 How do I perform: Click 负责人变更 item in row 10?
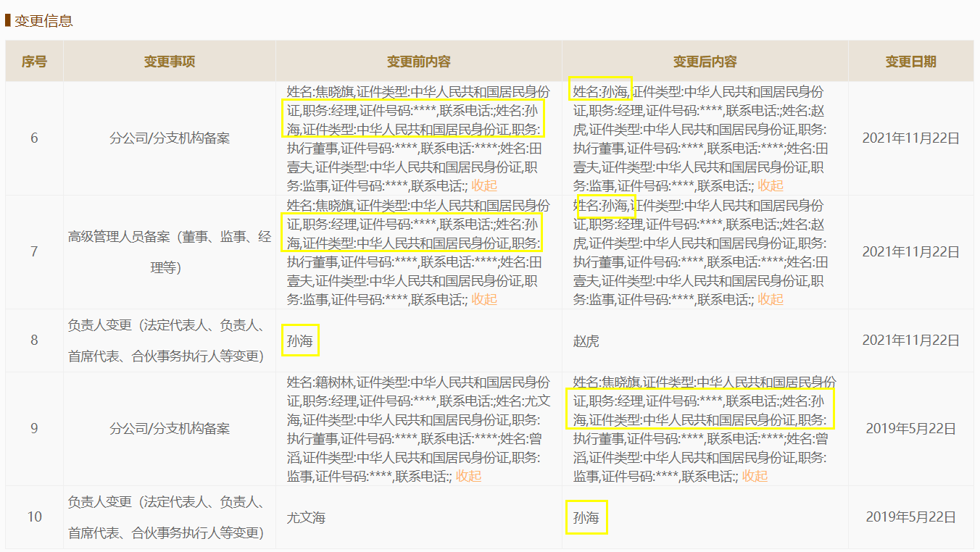[170, 517]
